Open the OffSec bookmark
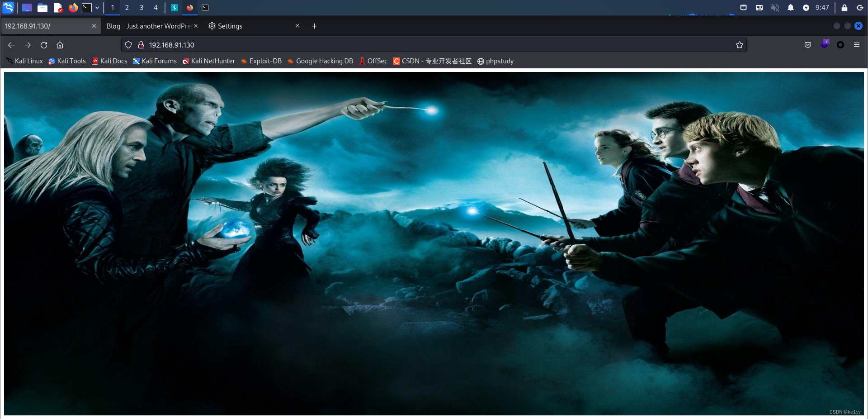This screenshot has width=868, height=419. (373, 61)
